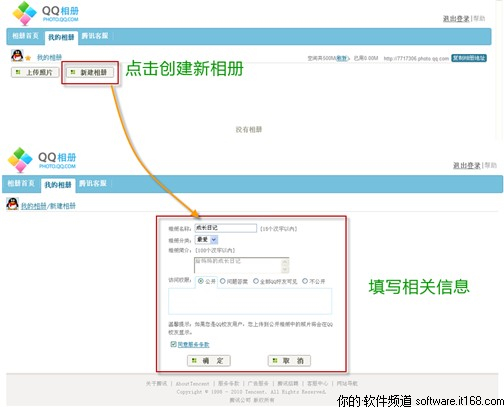
Task: Click the 取消 button in the form
Action: point(289,360)
